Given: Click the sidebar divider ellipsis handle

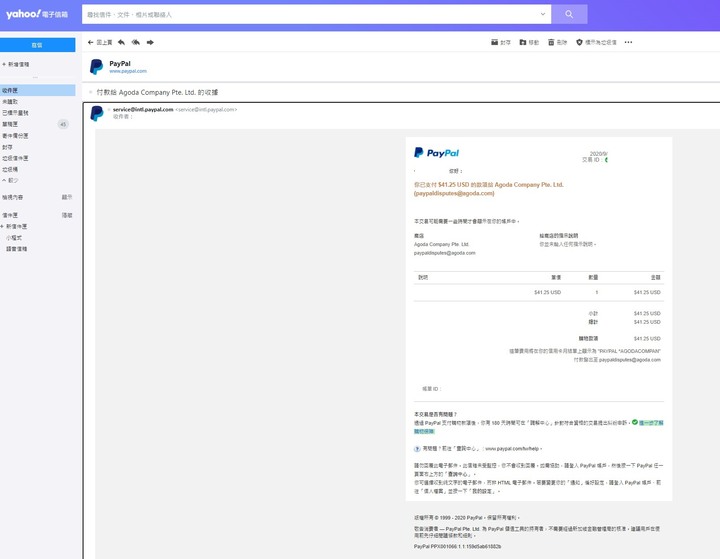Looking at the screenshot, I should (x=35, y=77).
